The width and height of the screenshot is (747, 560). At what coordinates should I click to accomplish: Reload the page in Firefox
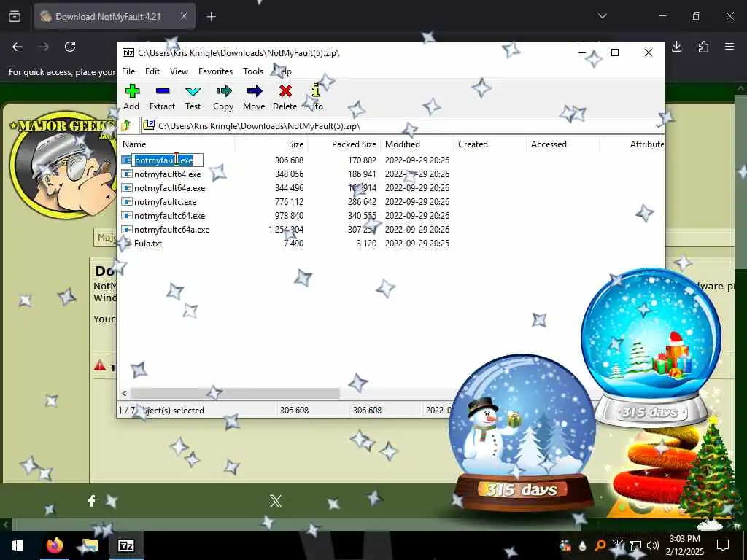70,47
